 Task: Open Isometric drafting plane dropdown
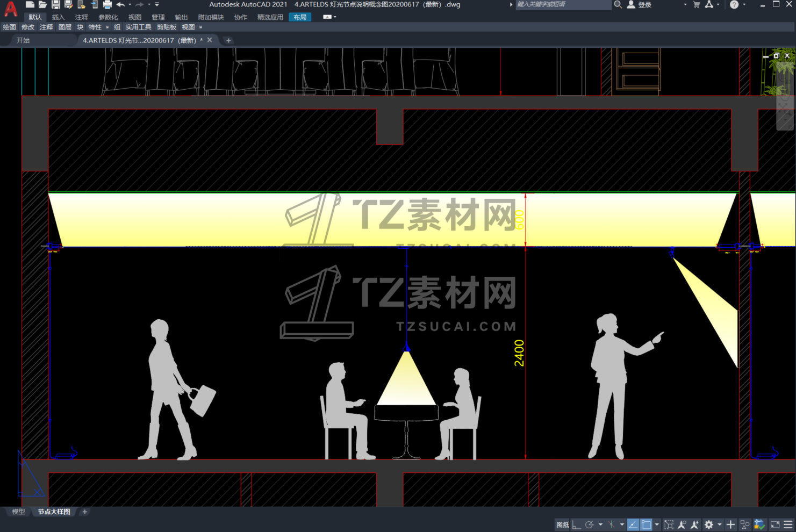[622, 524]
